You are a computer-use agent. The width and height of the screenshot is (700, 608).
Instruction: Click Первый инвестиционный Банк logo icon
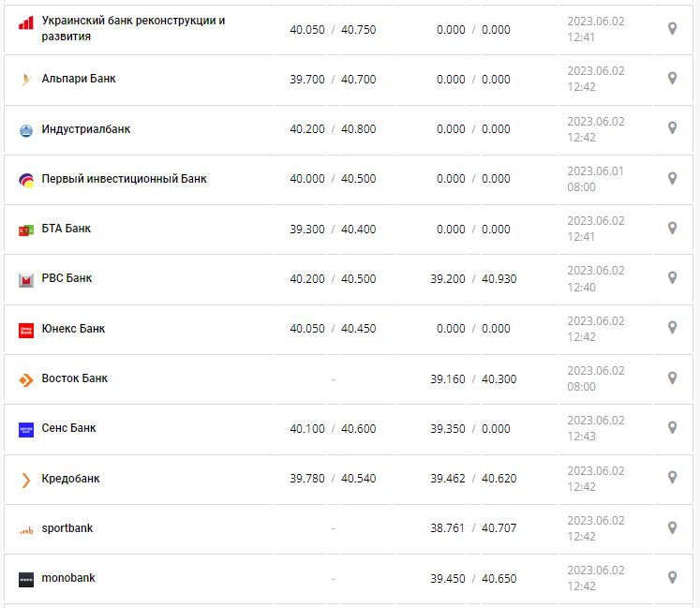click(x=26, y=180)
